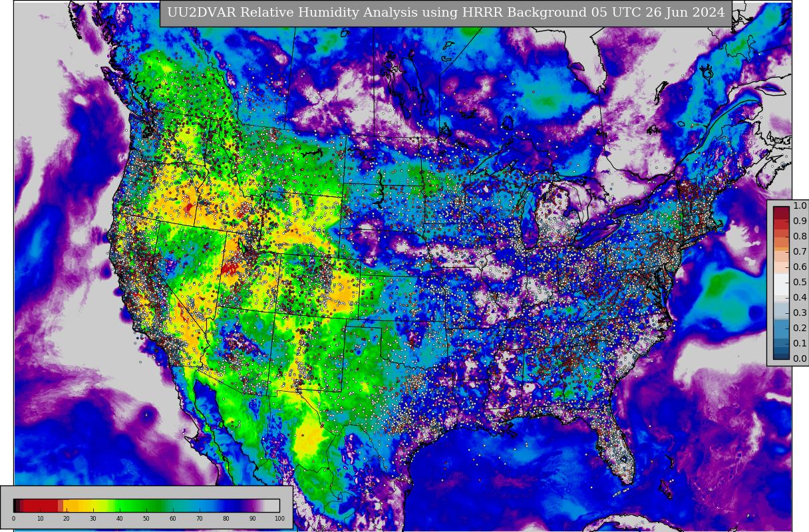Click the "0.7" label on the vertical scale

pyautogui.click(x=800, y=252)
